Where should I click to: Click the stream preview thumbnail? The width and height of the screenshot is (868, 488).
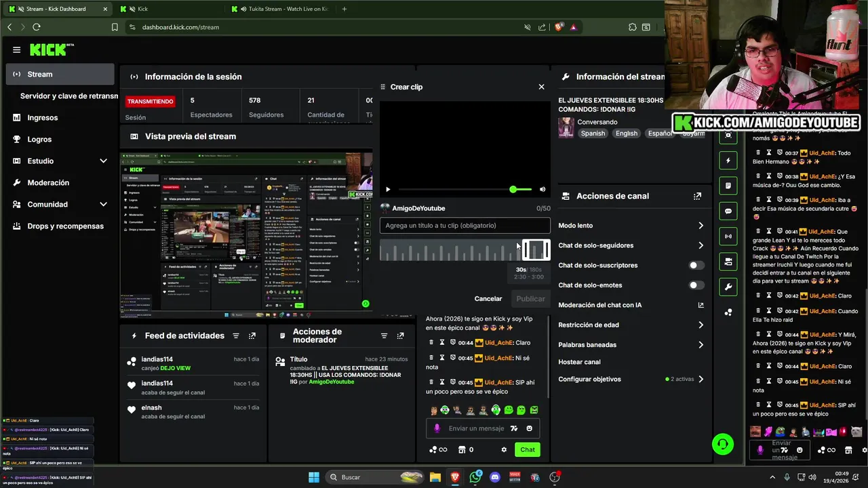tap(246, 232)
